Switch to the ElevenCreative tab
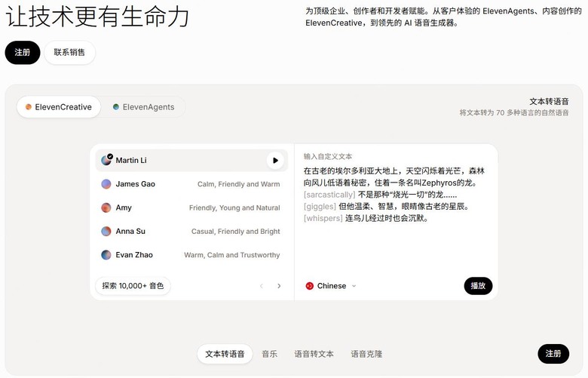This screenshot has width=588, height=378. click(59, 107)
